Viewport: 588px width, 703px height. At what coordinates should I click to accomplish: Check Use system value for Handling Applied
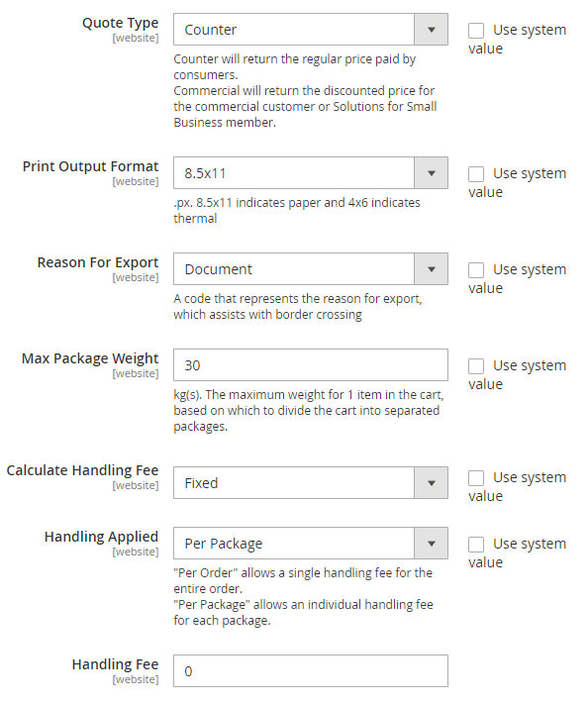pos(476,545)
